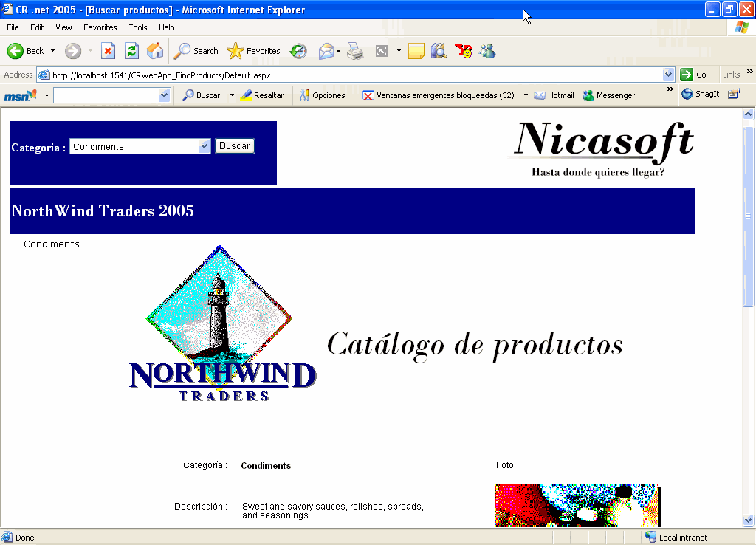
Task: Click the Condiments category photo thumbnail
Action: pyautogui.click(x=577, y=505)
